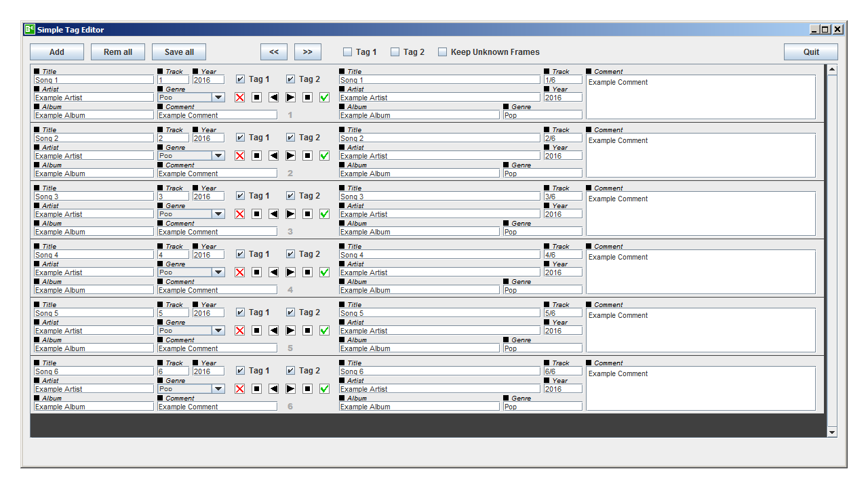The height and width of the screenshot is (488, 868).
Task: Click the red X icon in Song 4 row
Action: point(239,272)
